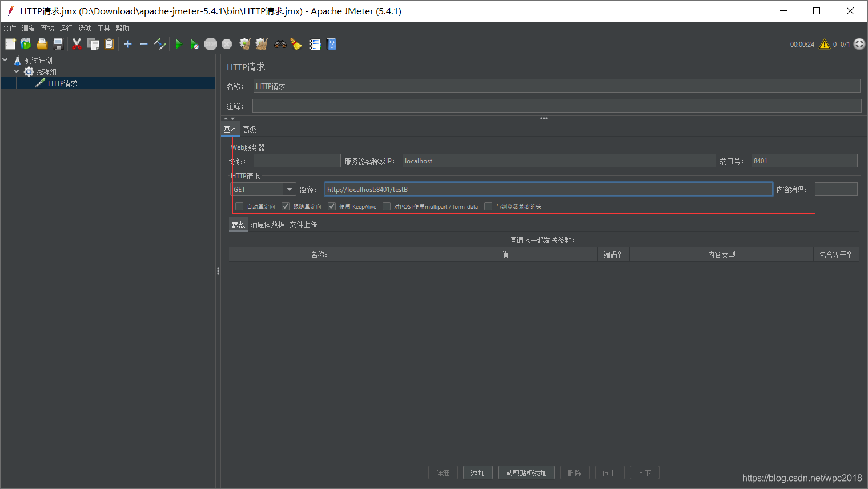Click the Cut scissors icon
Image resolution: width=868 pixels, height=489 pixels.
77,44
